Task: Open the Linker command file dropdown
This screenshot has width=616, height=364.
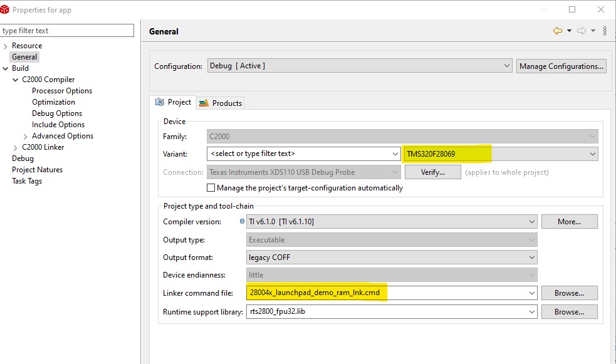Action: click(x=532, y=293)
